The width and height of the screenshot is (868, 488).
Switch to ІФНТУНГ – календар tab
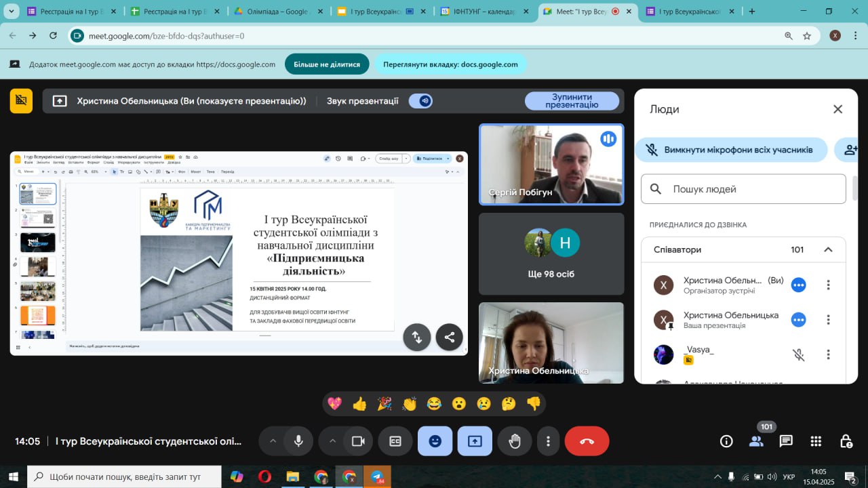479,12
